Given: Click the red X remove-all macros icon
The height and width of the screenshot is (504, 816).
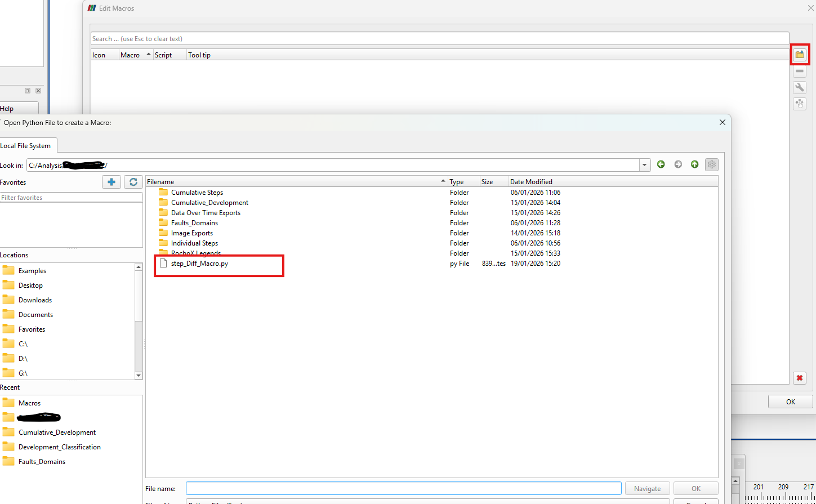Looking at the screenshot, I should [x=800, y=378].
